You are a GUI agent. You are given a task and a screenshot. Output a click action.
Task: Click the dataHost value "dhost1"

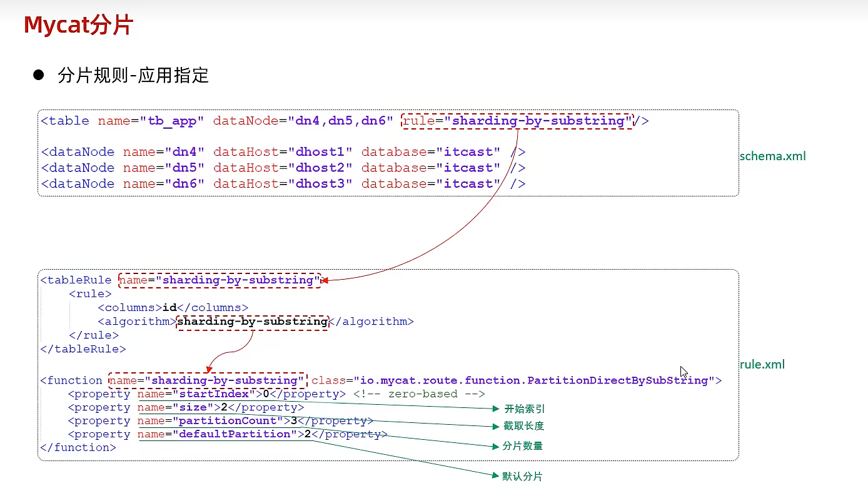320,152
